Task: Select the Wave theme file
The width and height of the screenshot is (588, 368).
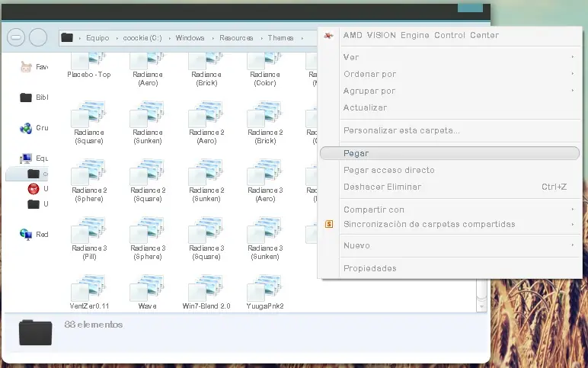Action: (x=148, y=293)
